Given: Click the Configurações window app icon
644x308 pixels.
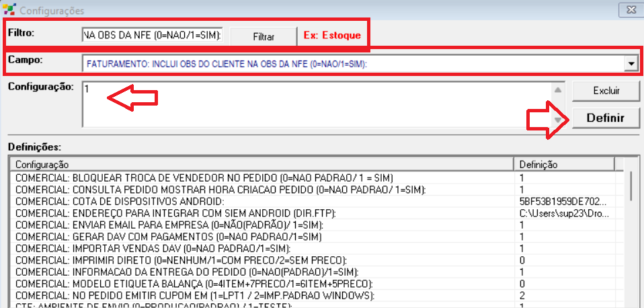Looking at the screenshot, I should pos(9,10).
